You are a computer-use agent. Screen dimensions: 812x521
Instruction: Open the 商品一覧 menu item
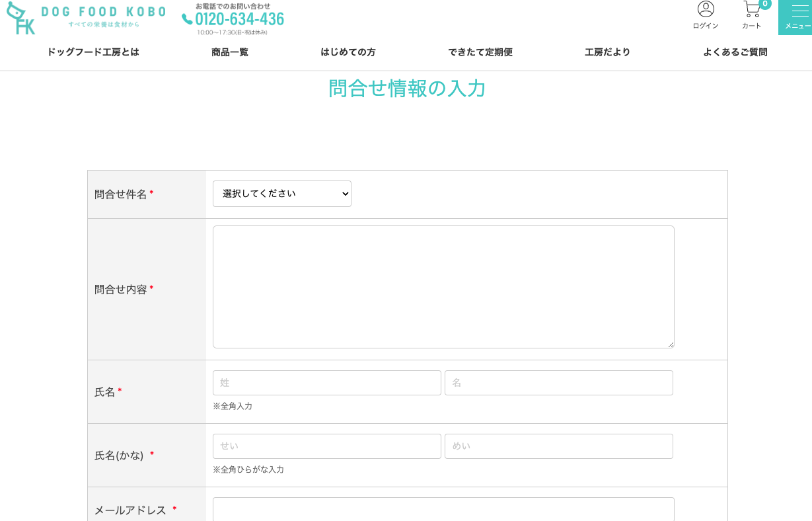pyautogui.click(x=229, y=52)
